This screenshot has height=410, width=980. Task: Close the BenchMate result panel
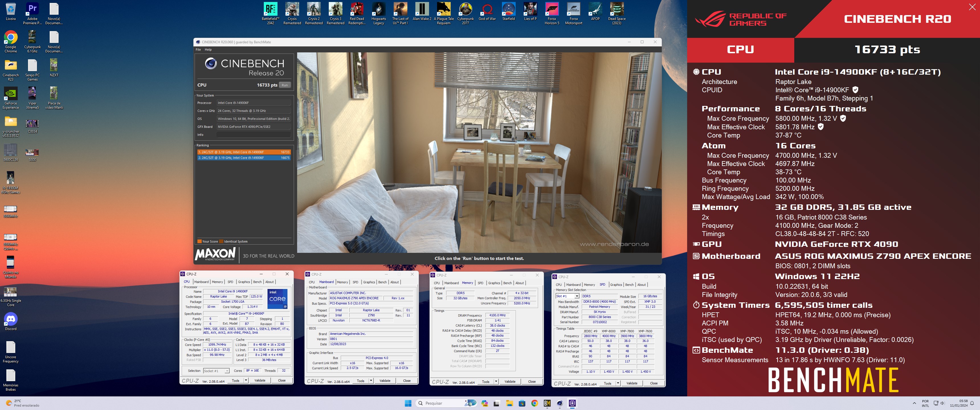[x=972, y=7]
